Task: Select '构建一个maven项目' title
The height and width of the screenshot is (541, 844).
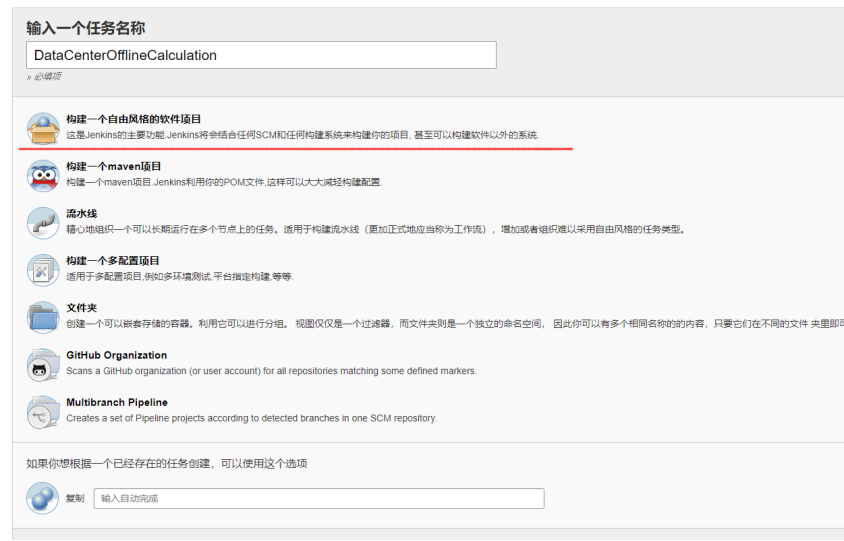Action: pos(114,166)
